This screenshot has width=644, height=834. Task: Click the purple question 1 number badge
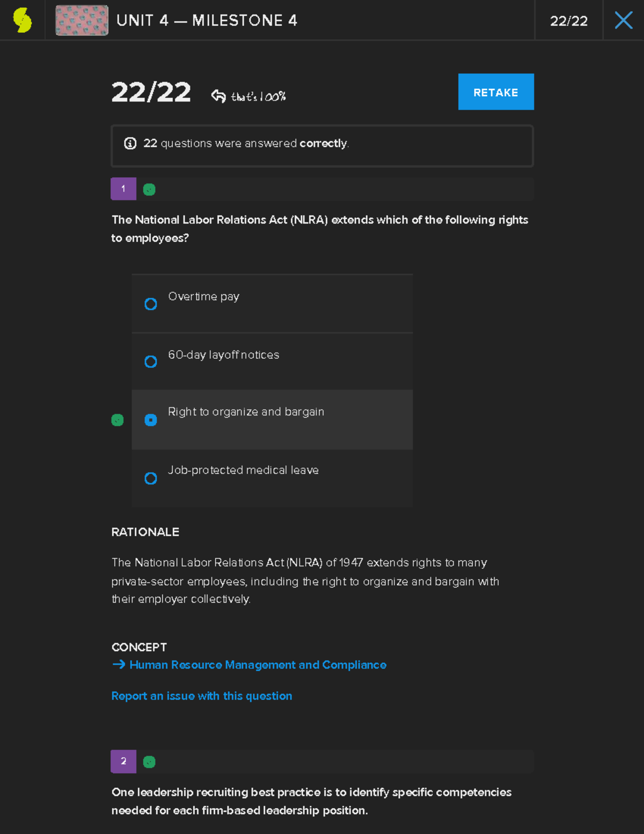click(x=123, y=189)
